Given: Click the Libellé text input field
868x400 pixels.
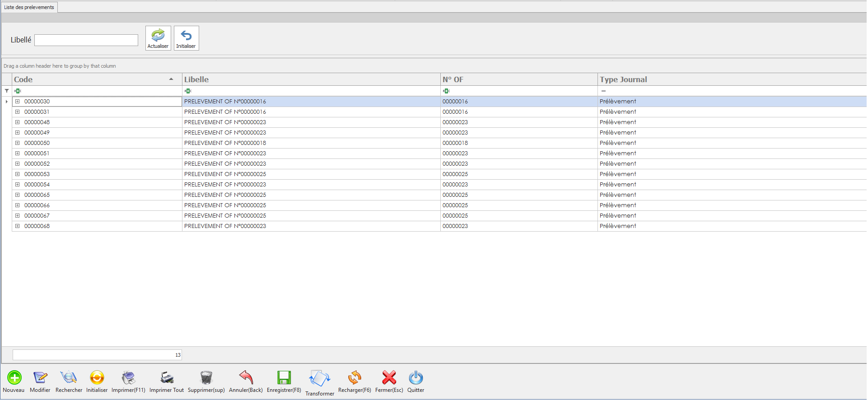Looking at the screenshot, I should pyautogui.click(x=86, y=40).
